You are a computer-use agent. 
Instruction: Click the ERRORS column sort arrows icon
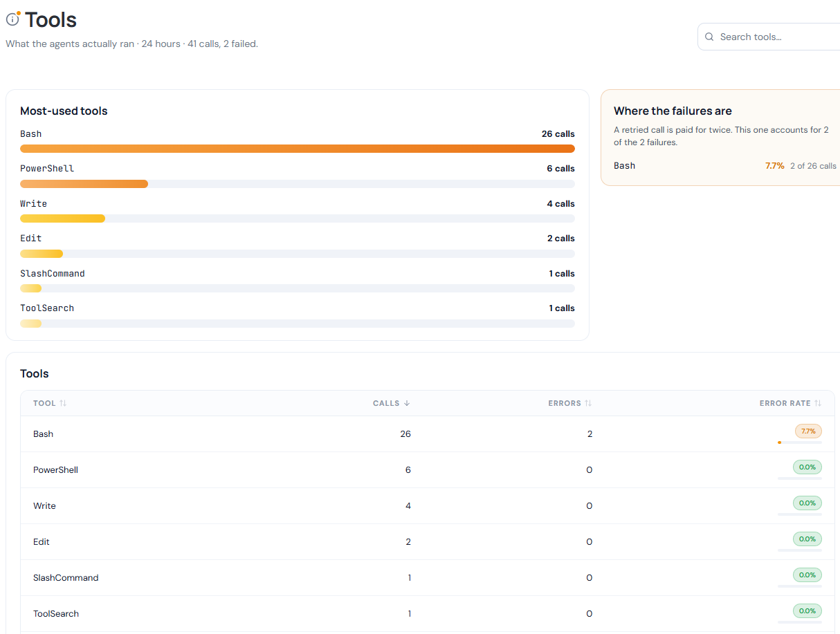(588, 403)
